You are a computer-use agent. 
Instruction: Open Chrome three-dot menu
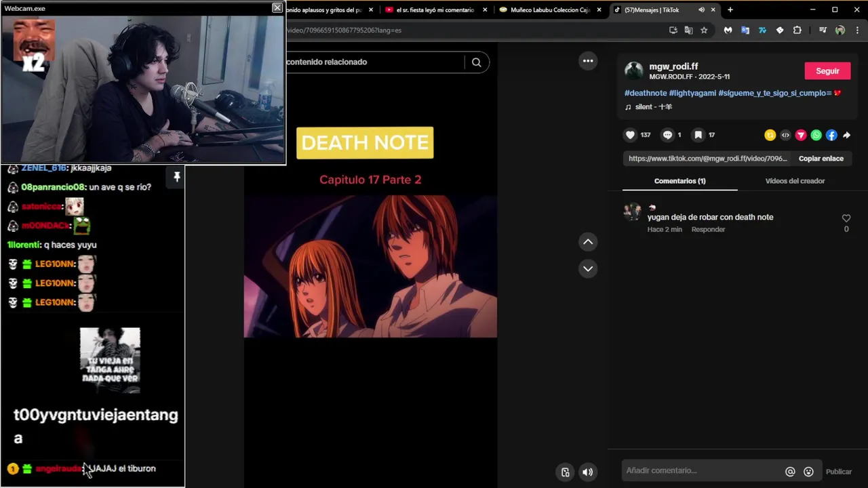(858, 30)
